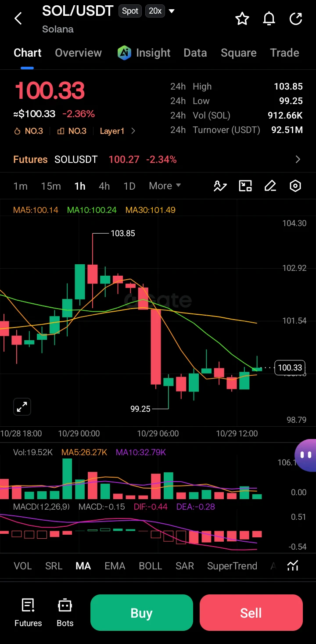Tap the share icon in header
The image size is (316, 644).
296,18
